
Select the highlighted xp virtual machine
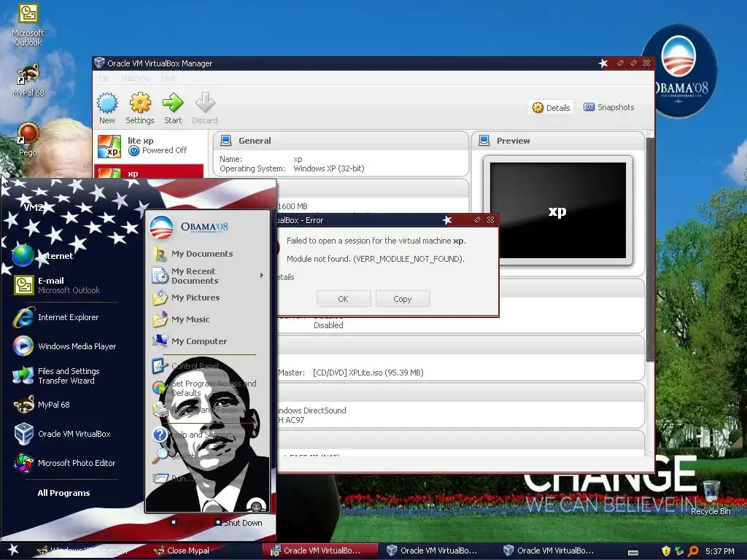pyautogui.click(x=149, y=172)
